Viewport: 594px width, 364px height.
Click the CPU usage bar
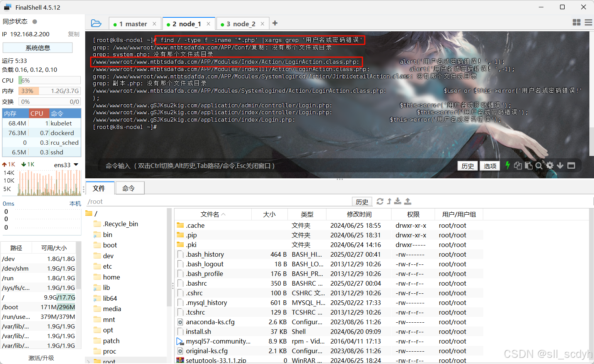point(50,80)
